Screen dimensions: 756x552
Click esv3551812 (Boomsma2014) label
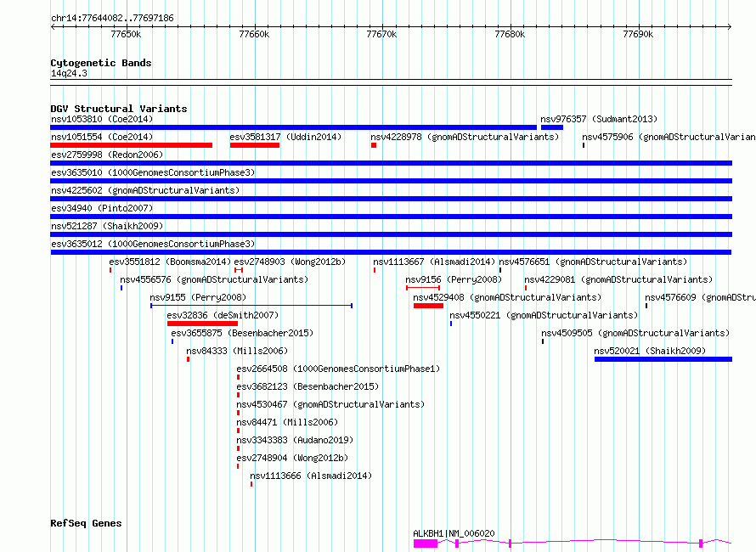coord(170,262)
